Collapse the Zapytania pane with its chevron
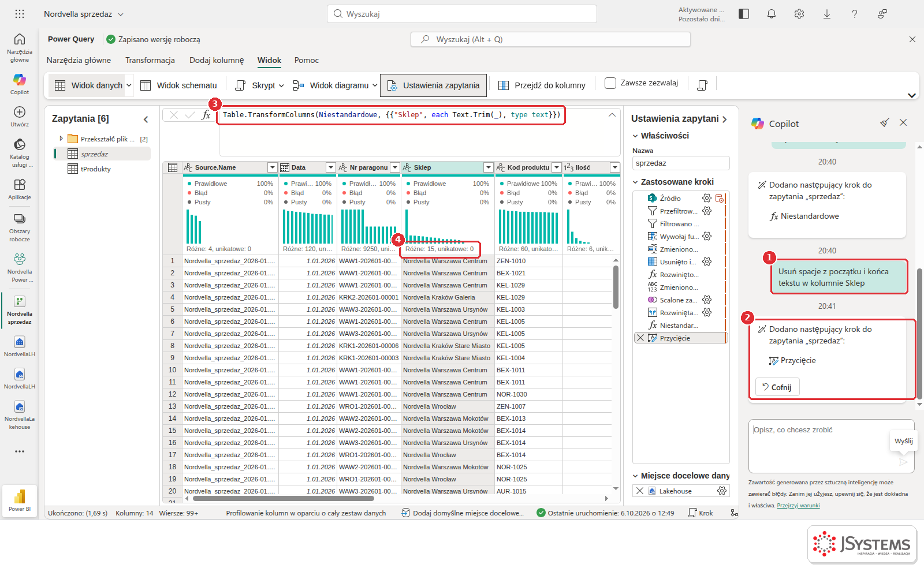The width and height of the screenshot is (924, 568). click(x=146, y=119)
